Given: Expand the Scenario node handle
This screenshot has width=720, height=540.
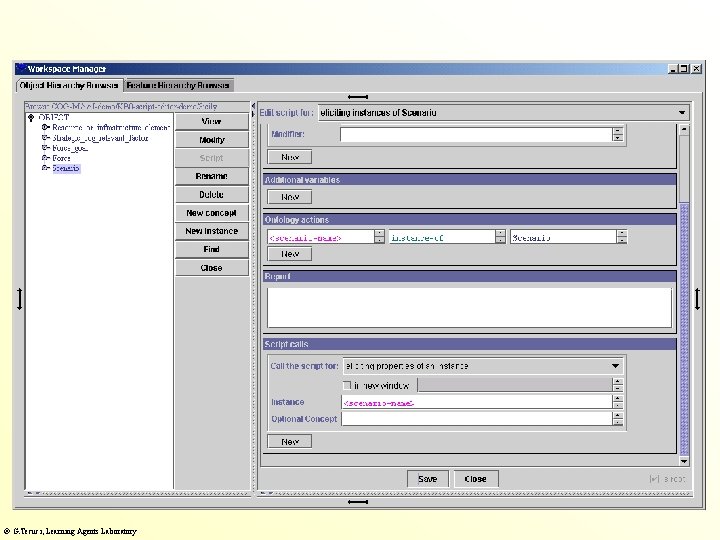Looking at the screenshot, I should (45, 168).
